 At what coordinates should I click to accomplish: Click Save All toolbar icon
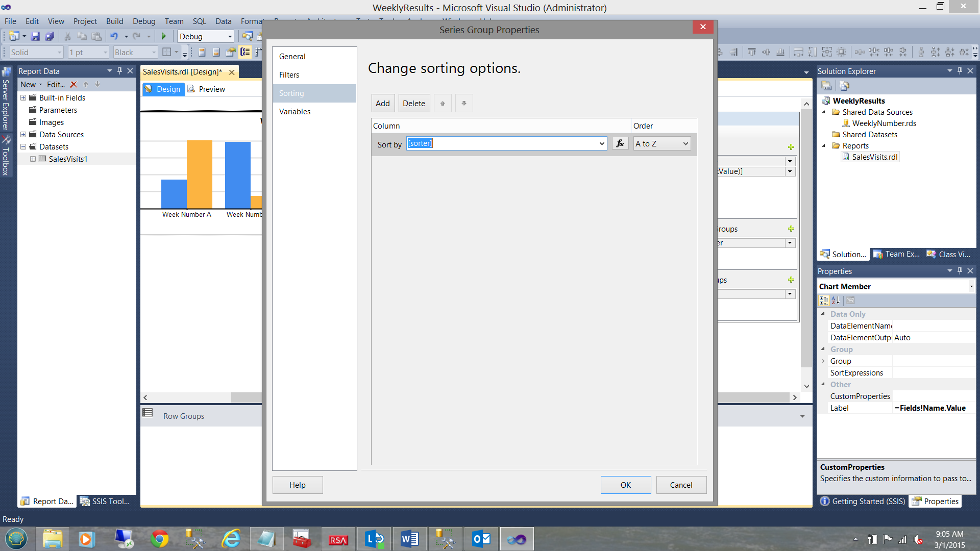(x=50, y=36)
